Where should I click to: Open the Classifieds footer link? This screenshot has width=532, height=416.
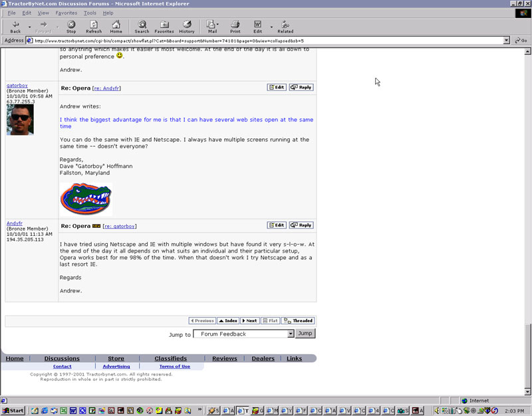point(170,359)
